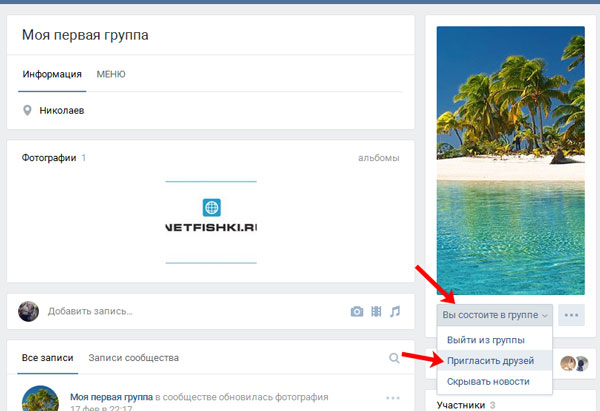Switch to the МЕНЮ tab
Viewport: 600px width, 411px height.
tap(111, 74)
